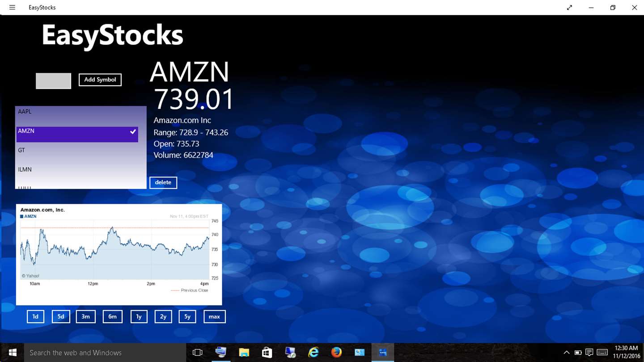644x362 pixels.
Task: Click the Range: 728.9 - 743.26 text
Action: tap(191, 132)
